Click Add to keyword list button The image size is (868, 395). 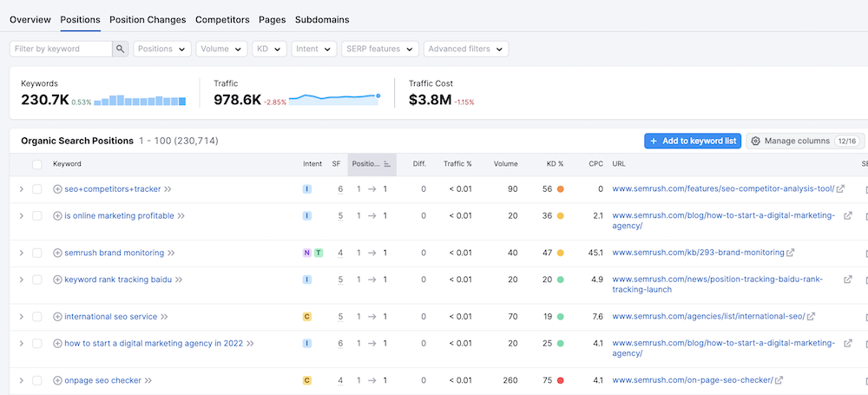click(693, 141)
